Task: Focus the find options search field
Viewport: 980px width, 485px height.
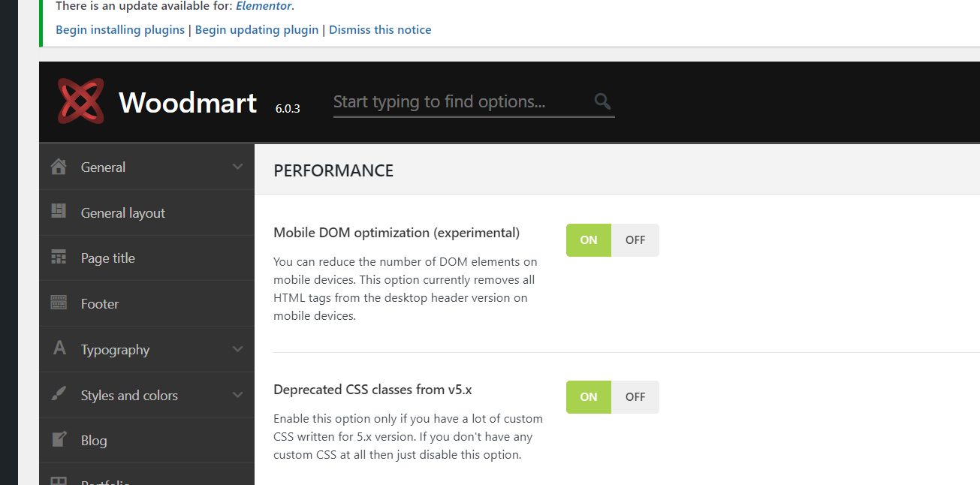Action: 458,102
